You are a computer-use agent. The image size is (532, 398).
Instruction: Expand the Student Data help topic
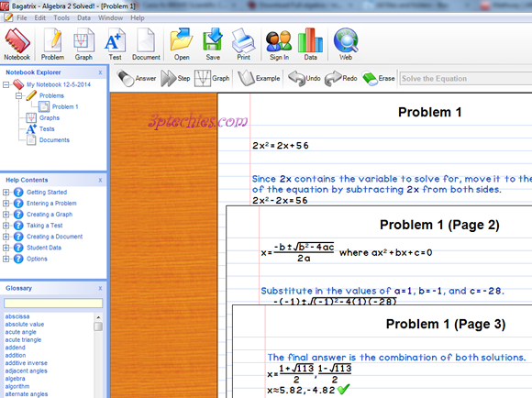point(6,248)
